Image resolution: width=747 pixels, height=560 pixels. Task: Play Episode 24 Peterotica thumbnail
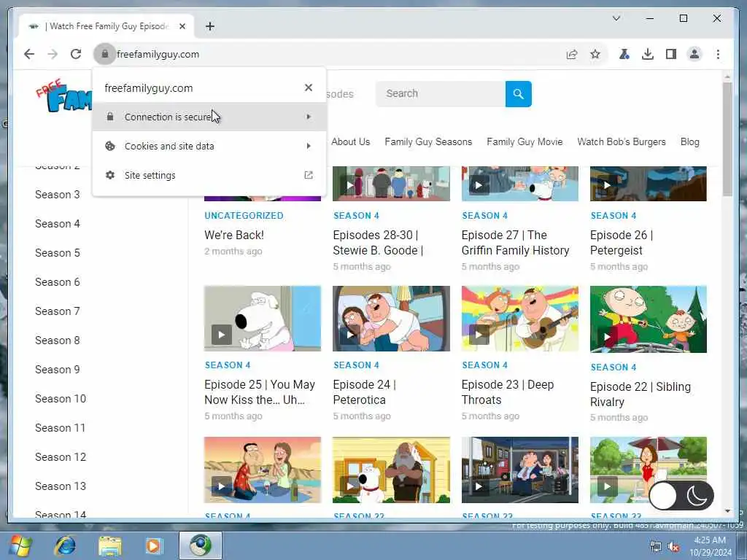391,318
